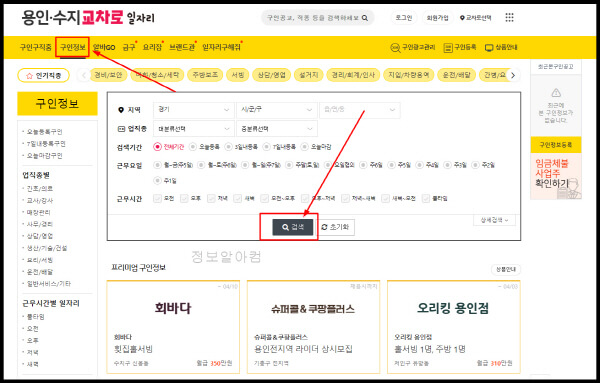Open the 요리장 menu item

click(x=152, y=47)
